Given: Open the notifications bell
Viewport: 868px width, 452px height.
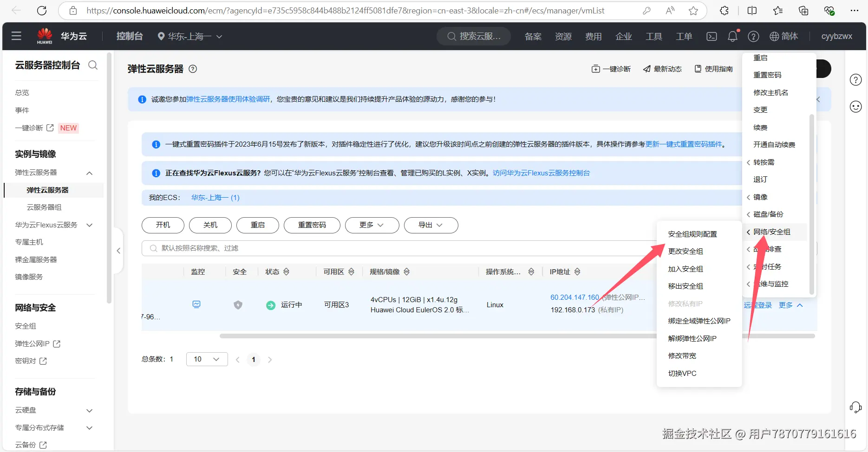Looking at the screenshot, I should (x=732, y=36).
